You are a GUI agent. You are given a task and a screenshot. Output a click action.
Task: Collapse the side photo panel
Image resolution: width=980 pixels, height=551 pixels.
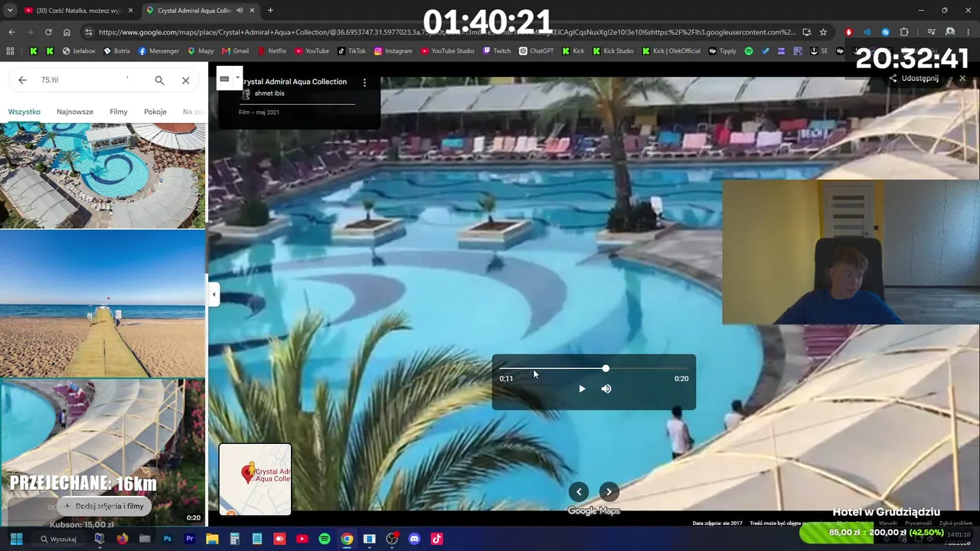click(214, 295)
